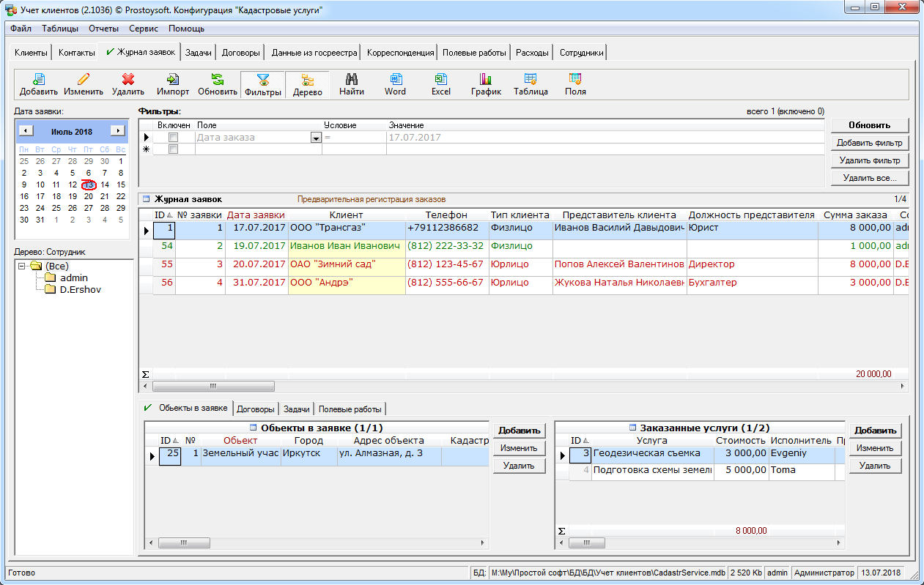Tick the checkbox in the empty filter row
The image size is (924, 585).
[x=174, y=149]
